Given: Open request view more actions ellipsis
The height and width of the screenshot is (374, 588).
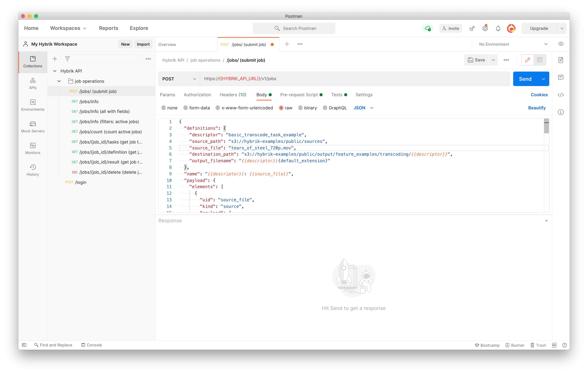Looking at the screenshot, I should (506, 60).
